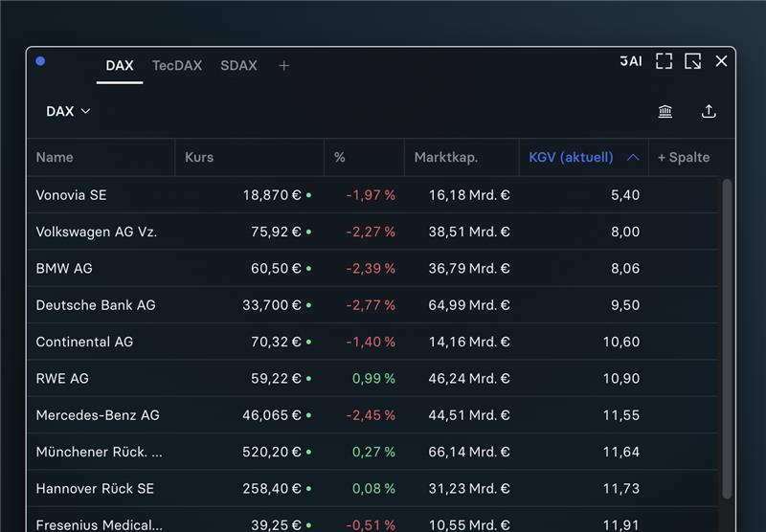The image size is (766, 532).
Task: Click RWE market cap 46,24 Mrd. €
Action: (x=469, y=378)
